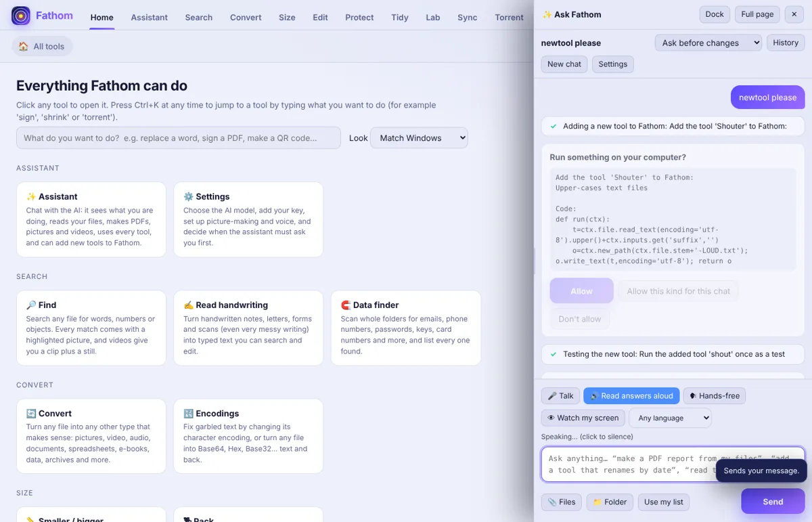Click the magnet icon on Data finder card
The width and height of the screenshot is (812, 522).
click(345, 305)
